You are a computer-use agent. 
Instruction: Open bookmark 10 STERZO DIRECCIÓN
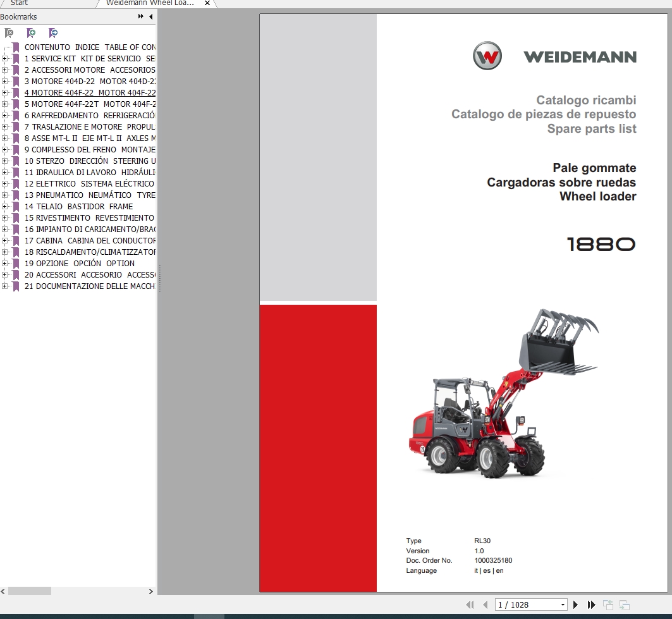tap(90, 161)
